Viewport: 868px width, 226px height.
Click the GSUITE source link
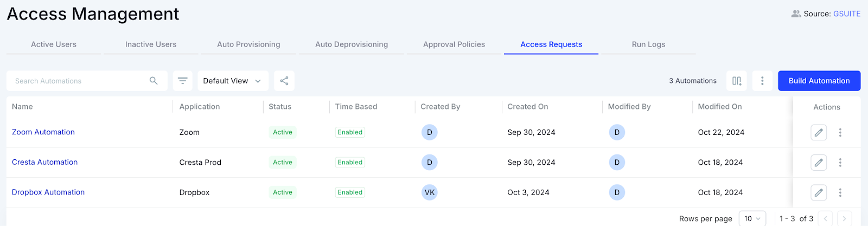tap(847, 14)
